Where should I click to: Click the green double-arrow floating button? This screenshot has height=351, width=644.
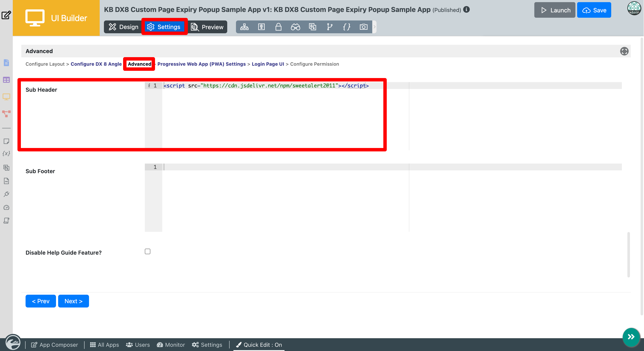tap(631, 337)
